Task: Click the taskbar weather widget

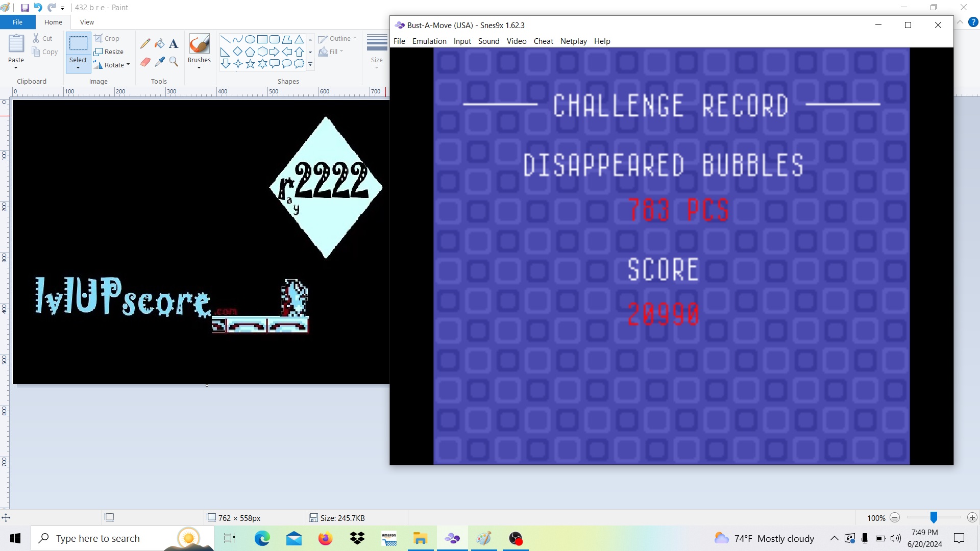Action: coord(764,538)
